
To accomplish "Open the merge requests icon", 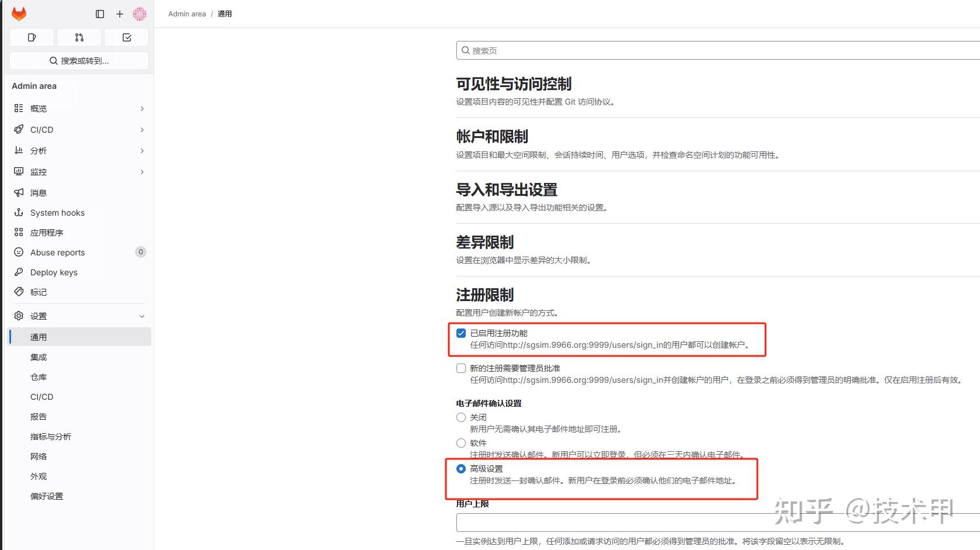I will pyautogui.click(x=79, y=37).
